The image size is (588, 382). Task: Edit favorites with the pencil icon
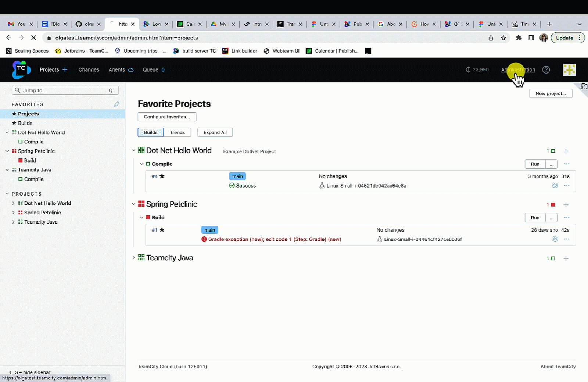click(117, 104)
